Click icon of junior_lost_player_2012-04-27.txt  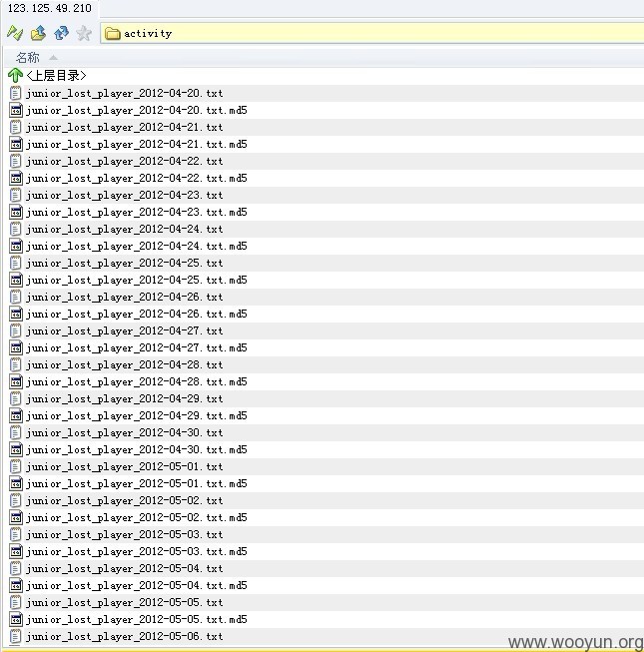coord(15,330)
